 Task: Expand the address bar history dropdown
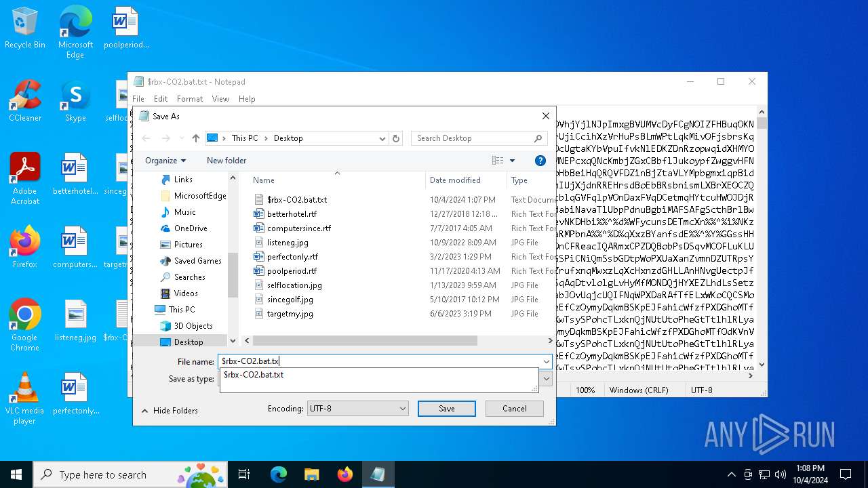click(x=382, y=138)
